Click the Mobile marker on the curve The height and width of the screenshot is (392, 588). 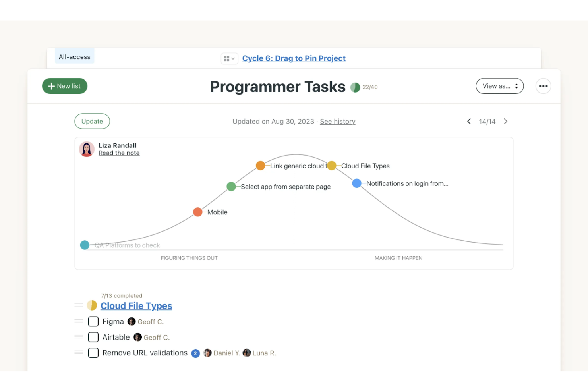[197, 212]
